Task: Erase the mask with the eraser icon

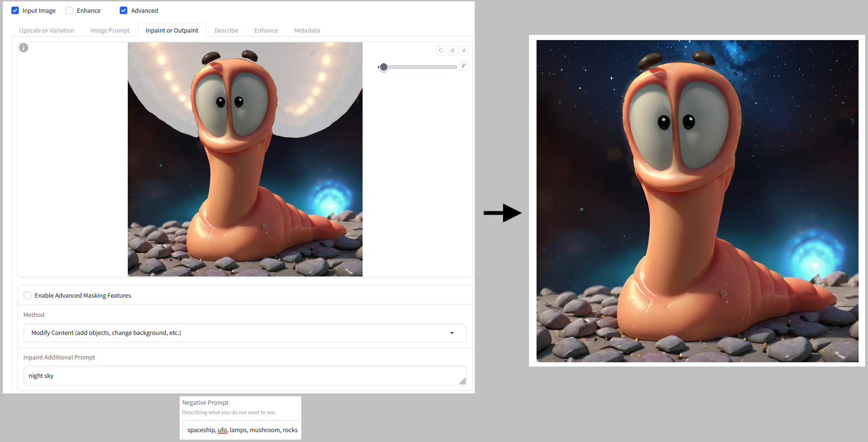Action: [453, 50]
